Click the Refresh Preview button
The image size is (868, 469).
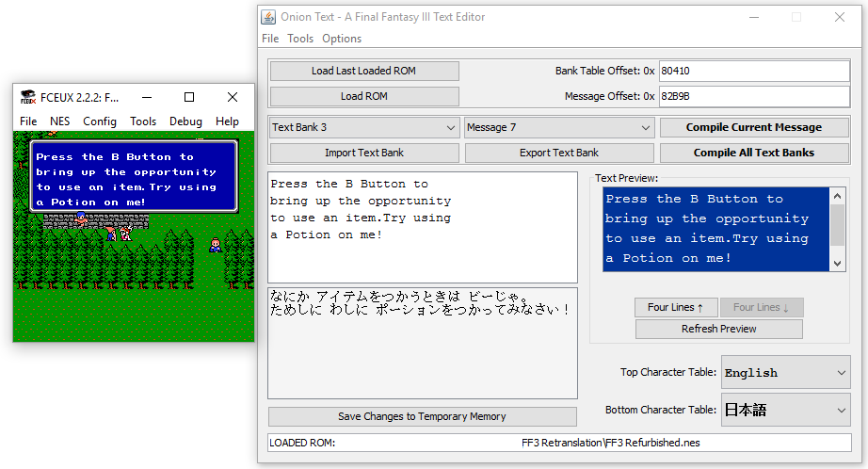tap(719, 329)
